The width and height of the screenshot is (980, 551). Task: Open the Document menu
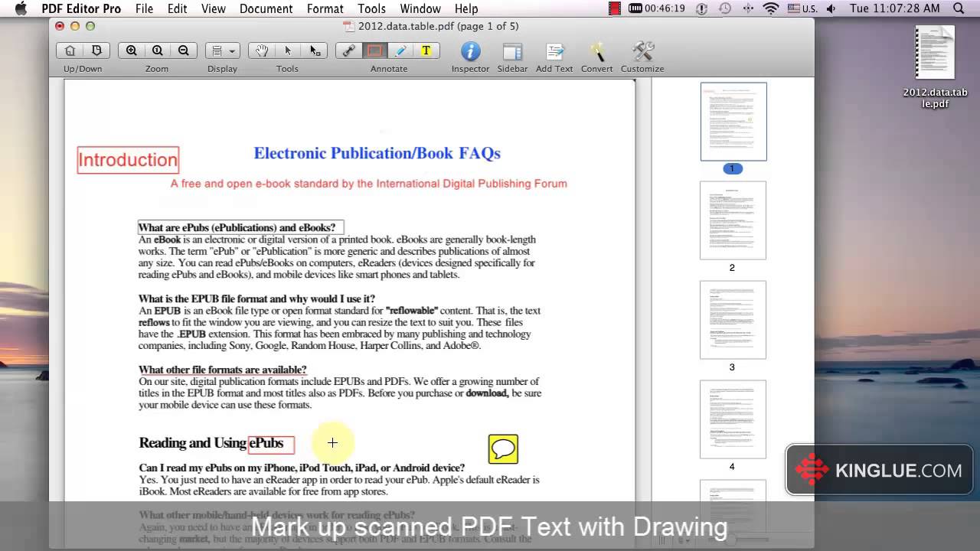[x=266, y=8]
